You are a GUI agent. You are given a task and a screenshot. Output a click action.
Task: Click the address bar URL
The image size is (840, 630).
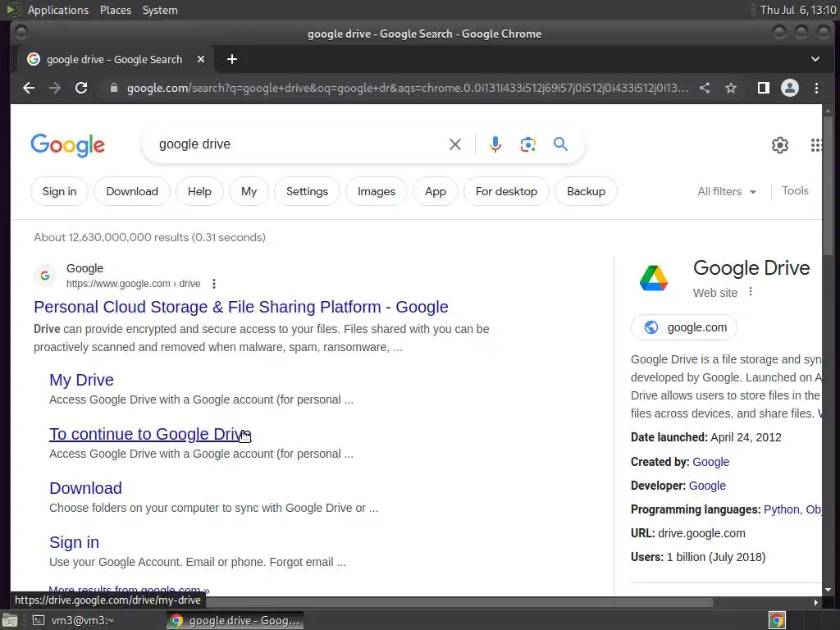(408, 88)
